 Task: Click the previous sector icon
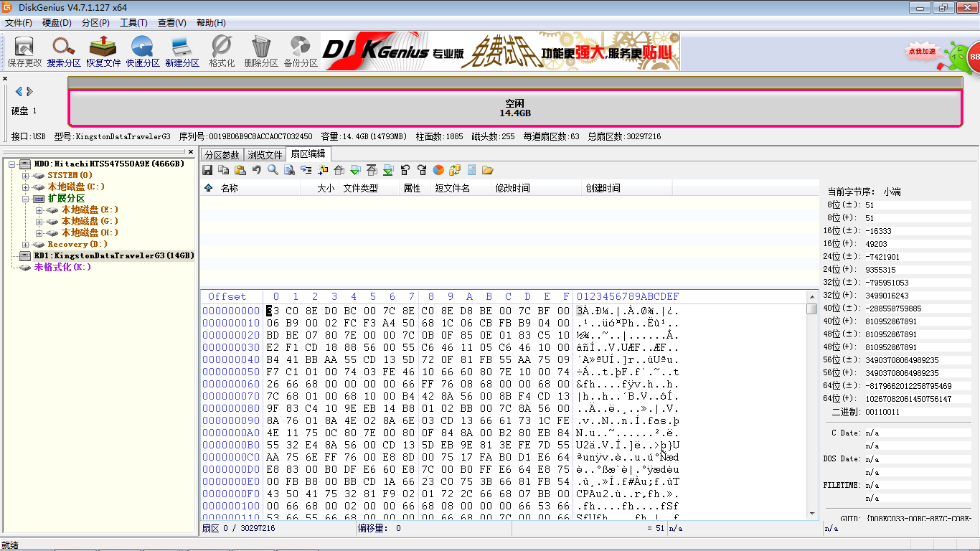click(339, 170)
